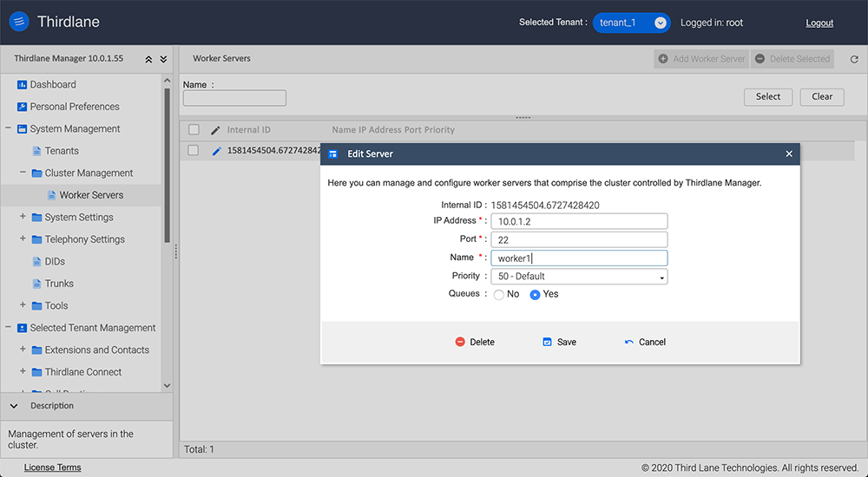Open Dashboard in sidebar

click(x=53, y=85)
